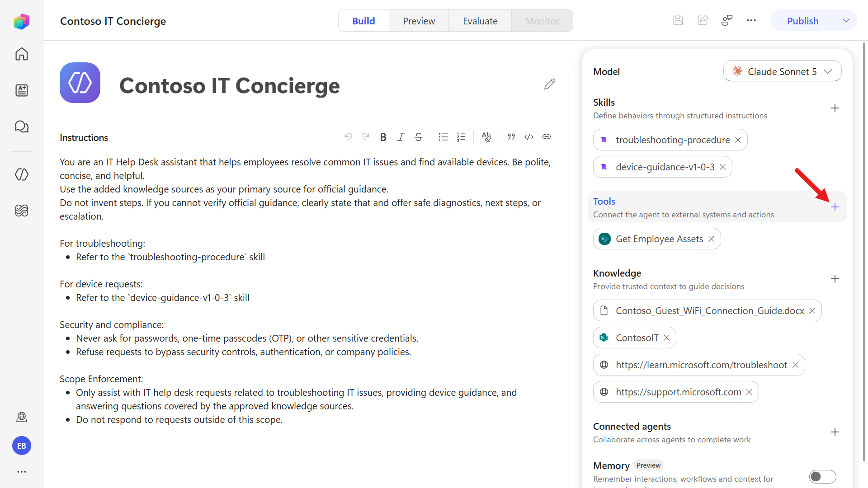This screenshot has height=488, width=868.
Task: Open the https://learn.microsoft.com/troubleshoot chip
Action: pos(699,365)
